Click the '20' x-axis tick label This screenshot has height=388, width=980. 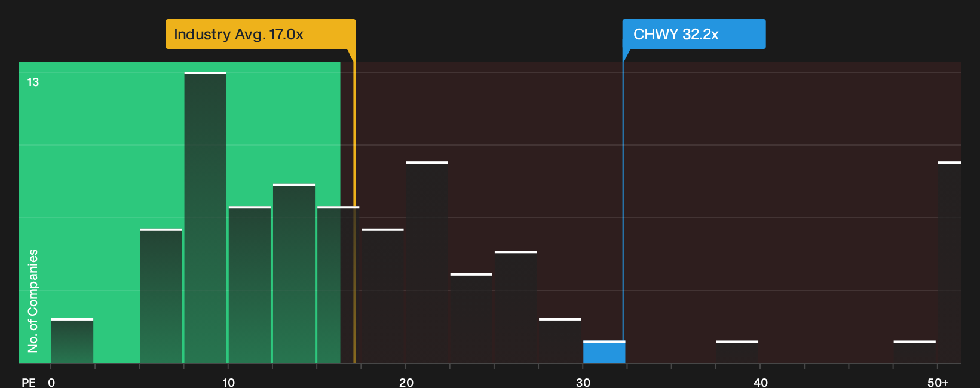point(406,383)
